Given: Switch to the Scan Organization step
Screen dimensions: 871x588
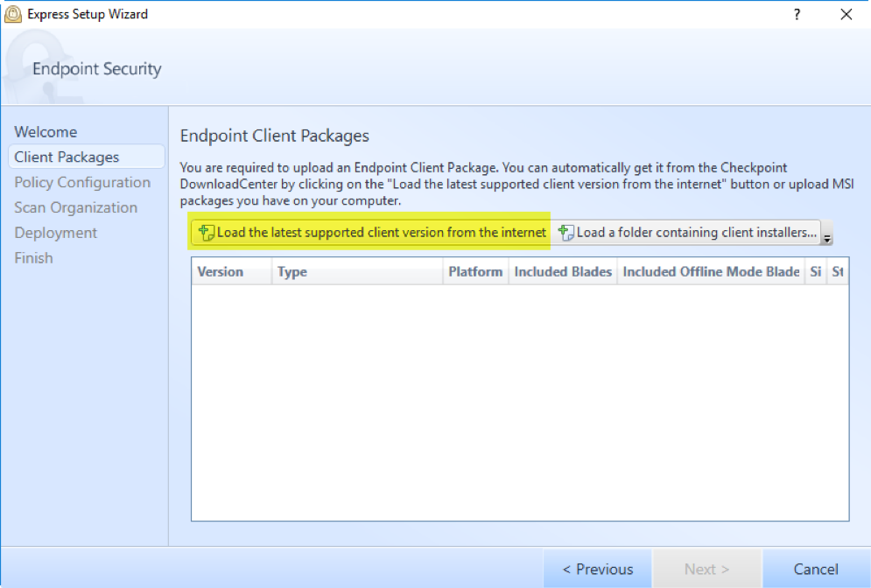Looking at the screenshot, I should [75, 208].
